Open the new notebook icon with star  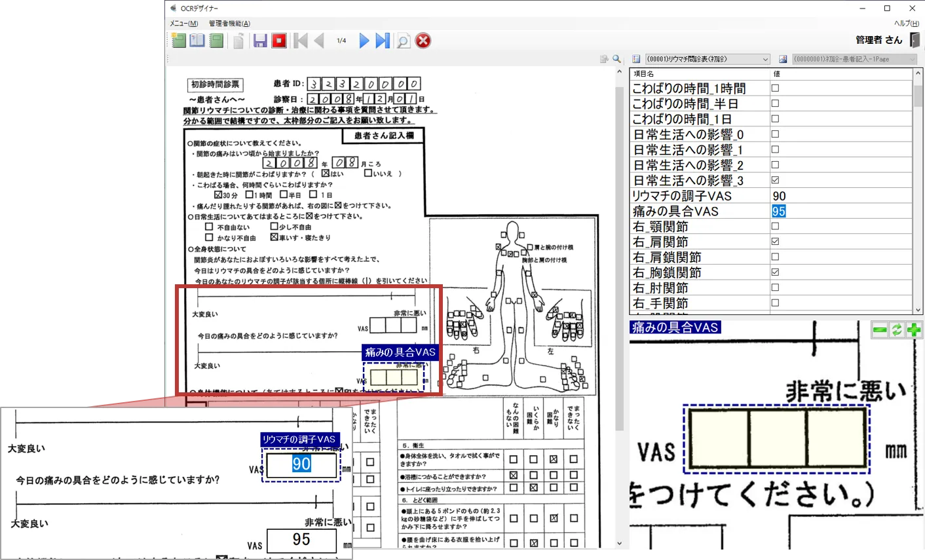178,41
